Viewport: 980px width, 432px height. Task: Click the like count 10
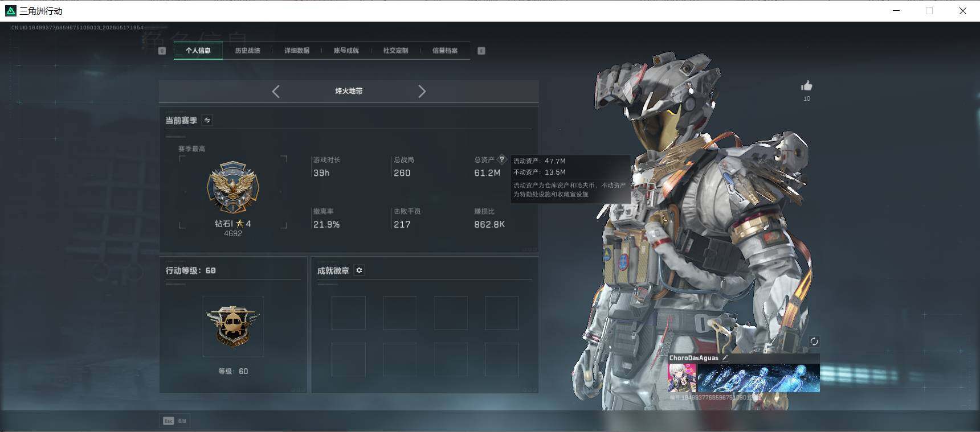tap(806, 99)
